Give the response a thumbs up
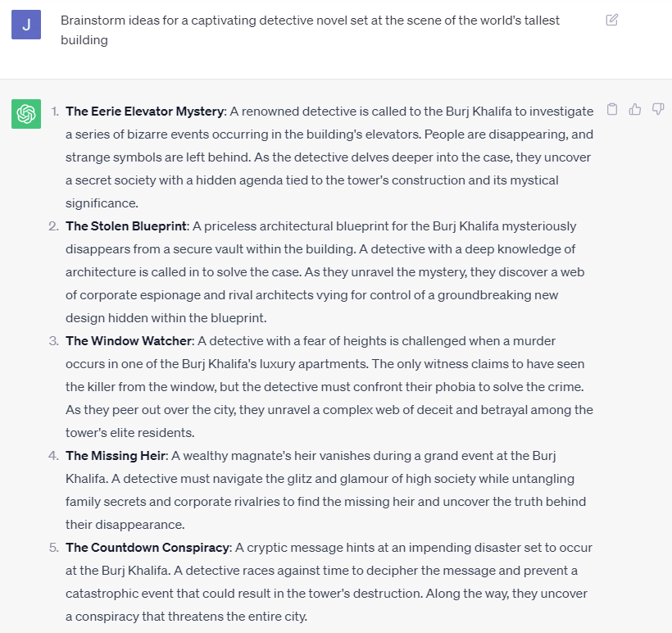This screenshot has width=672, height=633. point(634,109)
